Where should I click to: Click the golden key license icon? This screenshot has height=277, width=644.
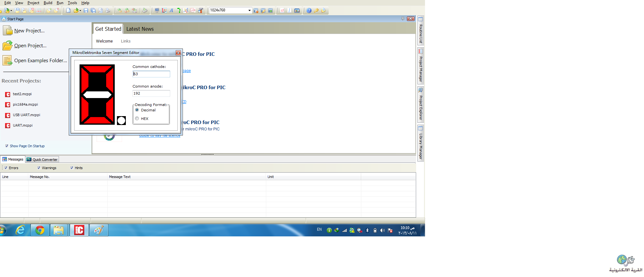(316, 10)
